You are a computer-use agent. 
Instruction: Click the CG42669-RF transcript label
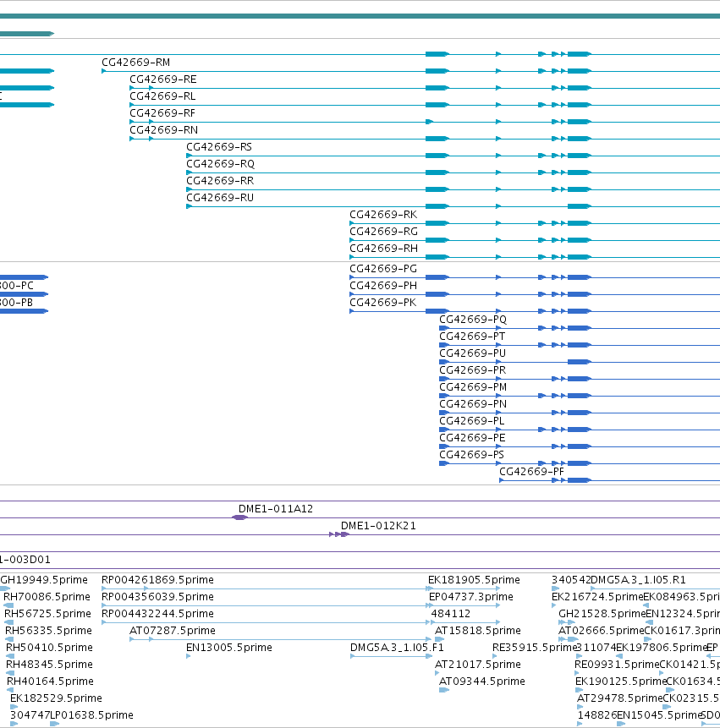coord(162,112)
